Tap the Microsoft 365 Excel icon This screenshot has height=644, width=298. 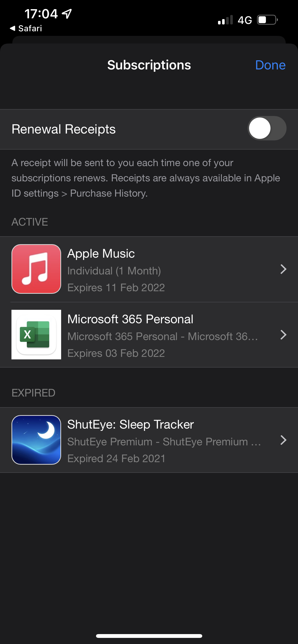tap(36, 334)
